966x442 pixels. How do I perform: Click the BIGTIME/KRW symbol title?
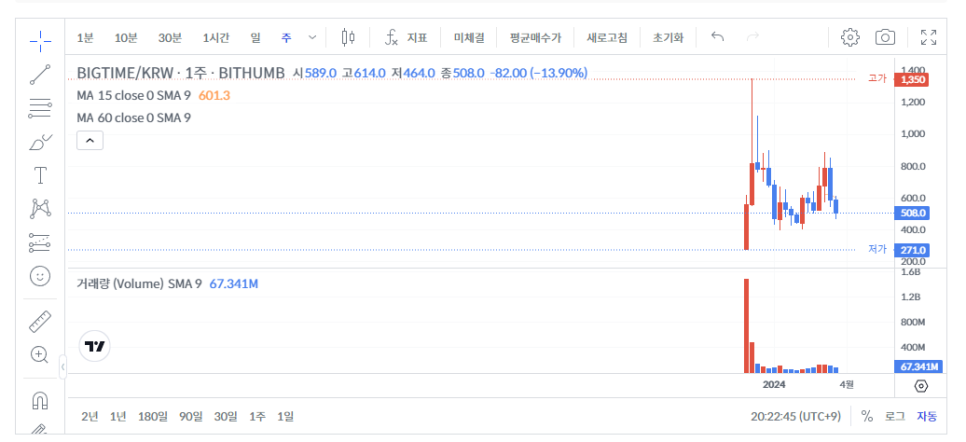click(181, 73)
